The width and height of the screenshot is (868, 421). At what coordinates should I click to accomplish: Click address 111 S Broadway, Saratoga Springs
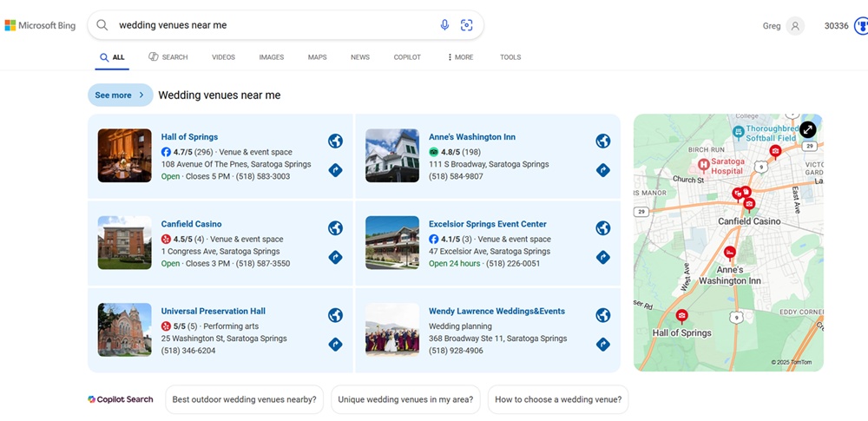[x=489, y=164]
